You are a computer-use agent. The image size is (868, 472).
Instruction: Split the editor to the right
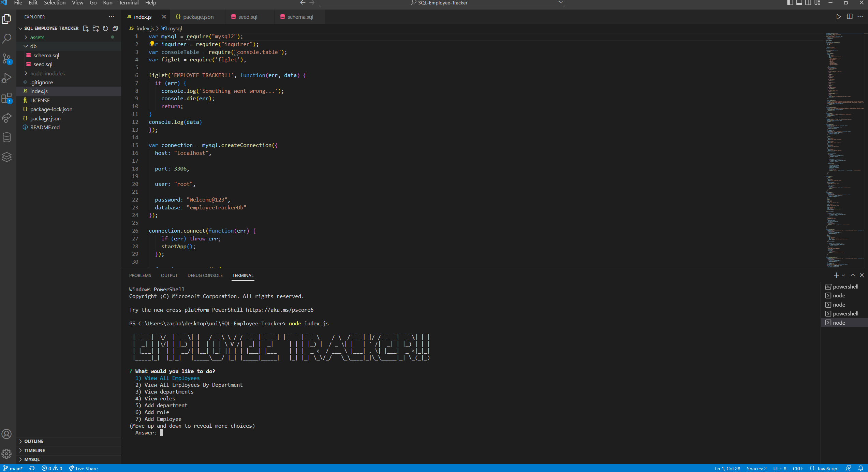[x=850, y=17]
